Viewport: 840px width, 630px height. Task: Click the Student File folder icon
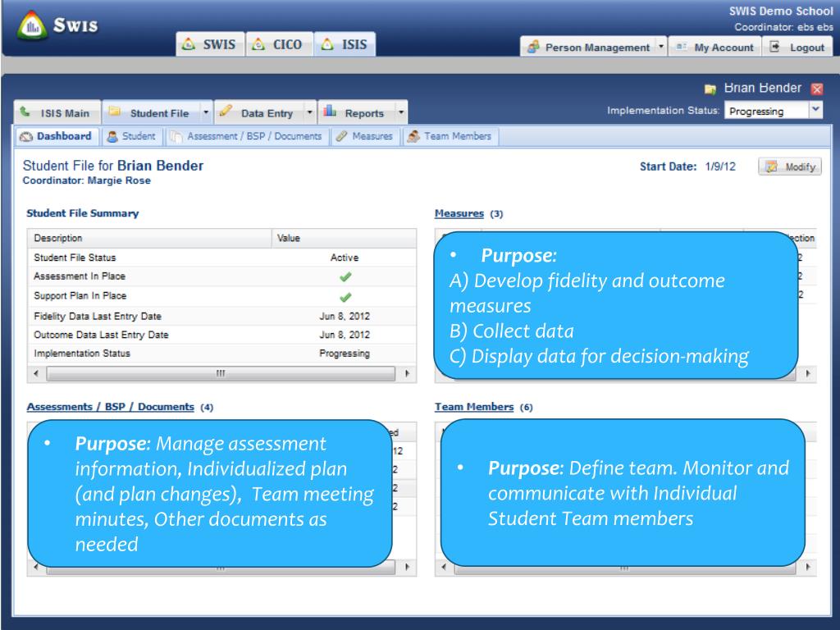click(x=115, y=111)
